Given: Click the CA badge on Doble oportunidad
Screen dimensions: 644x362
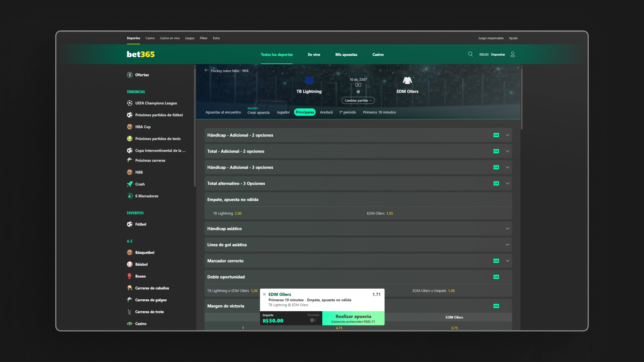Looking at the screenshot, I should point(496,277).
